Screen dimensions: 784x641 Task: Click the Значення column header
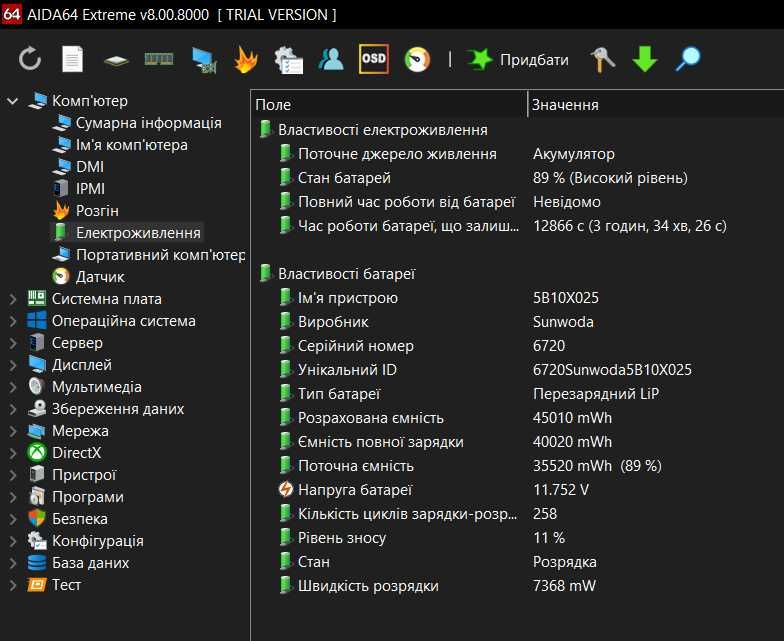[656, 105]
